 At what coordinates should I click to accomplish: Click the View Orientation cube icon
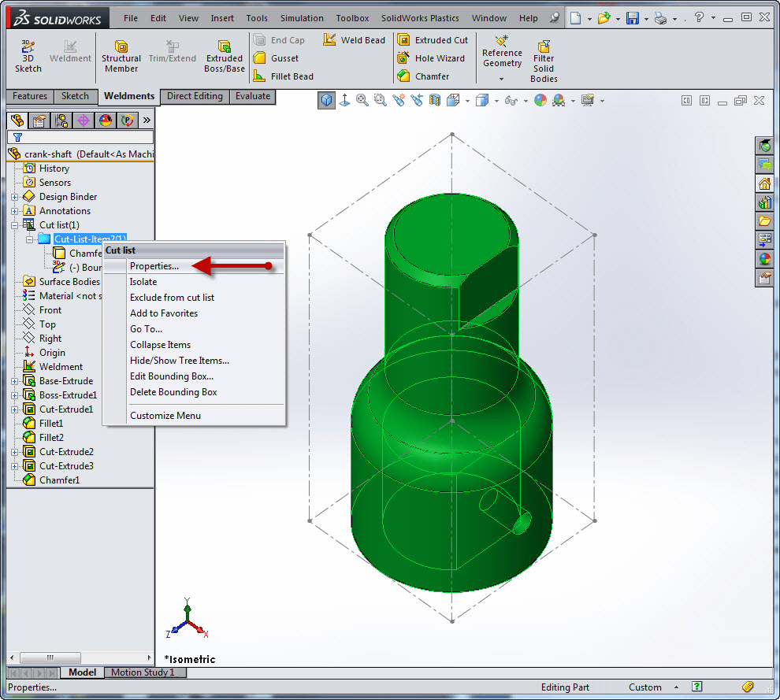point(326,101)
